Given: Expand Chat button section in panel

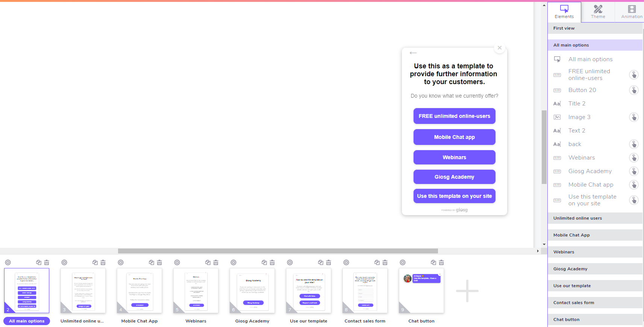Looking at the screenshot, I should (x=595, y=319).
